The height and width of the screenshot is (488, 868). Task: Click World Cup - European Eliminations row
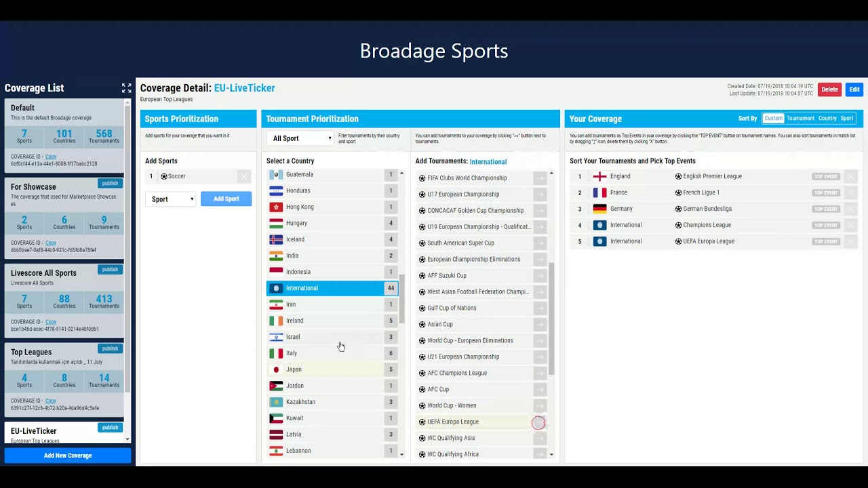[x=481, y=341]
